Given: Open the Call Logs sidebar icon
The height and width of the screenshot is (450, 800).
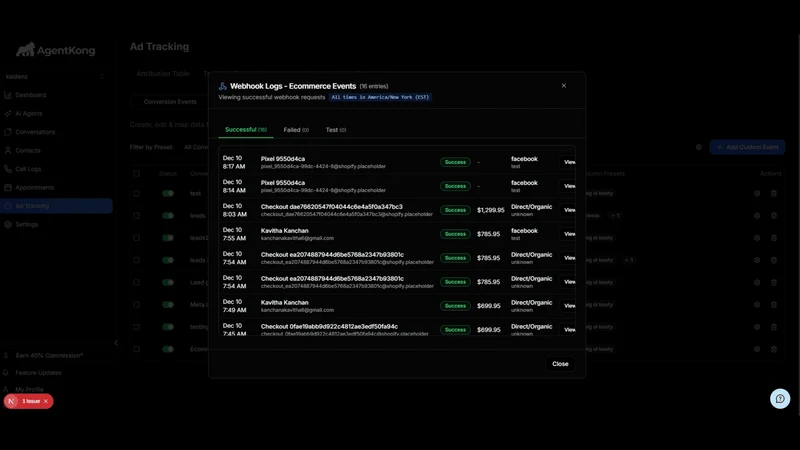Looking at the screenshot, I should click(x=8, y=169).
